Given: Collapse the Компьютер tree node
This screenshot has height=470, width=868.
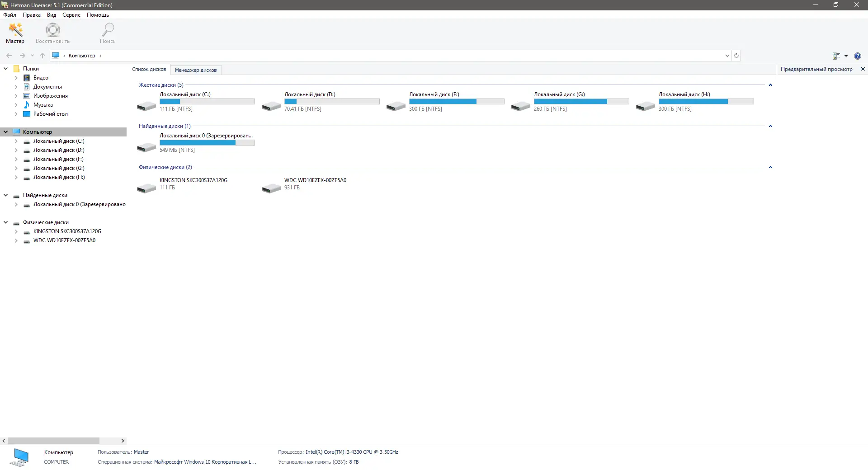Looking at the screenshot, I should click(x=6, y=132).
